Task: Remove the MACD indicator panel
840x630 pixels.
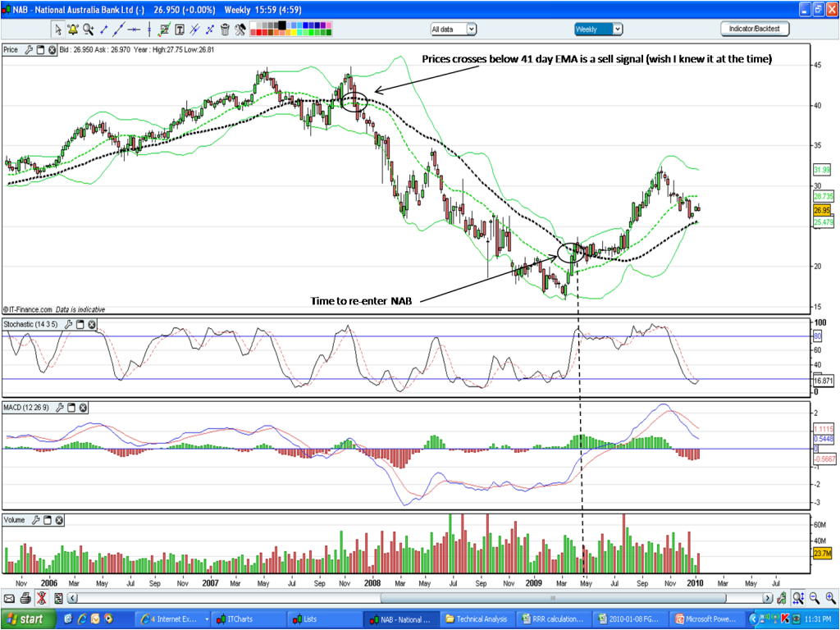Action: click(x=83, y=409)
